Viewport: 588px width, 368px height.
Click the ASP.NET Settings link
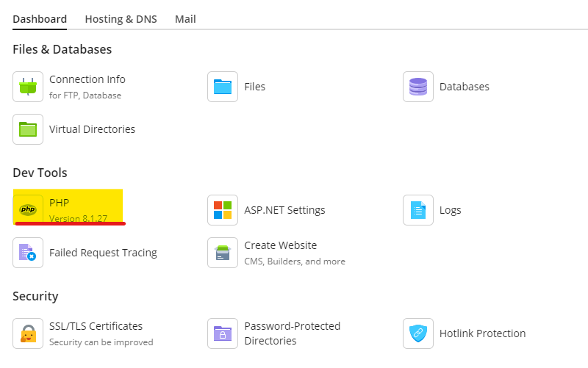pyautogui.click(x=284, y=210)
